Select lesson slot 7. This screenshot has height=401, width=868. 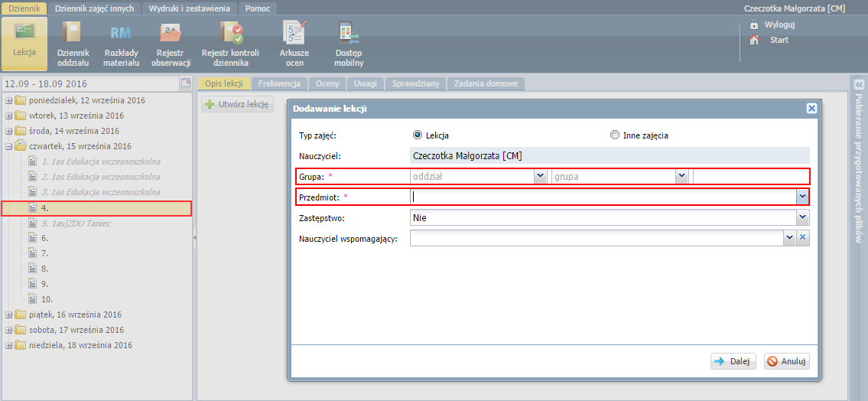(x=45, y=253)
